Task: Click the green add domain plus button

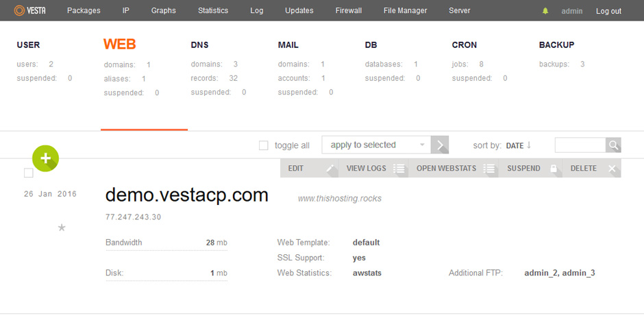Action: coord(46,158)
